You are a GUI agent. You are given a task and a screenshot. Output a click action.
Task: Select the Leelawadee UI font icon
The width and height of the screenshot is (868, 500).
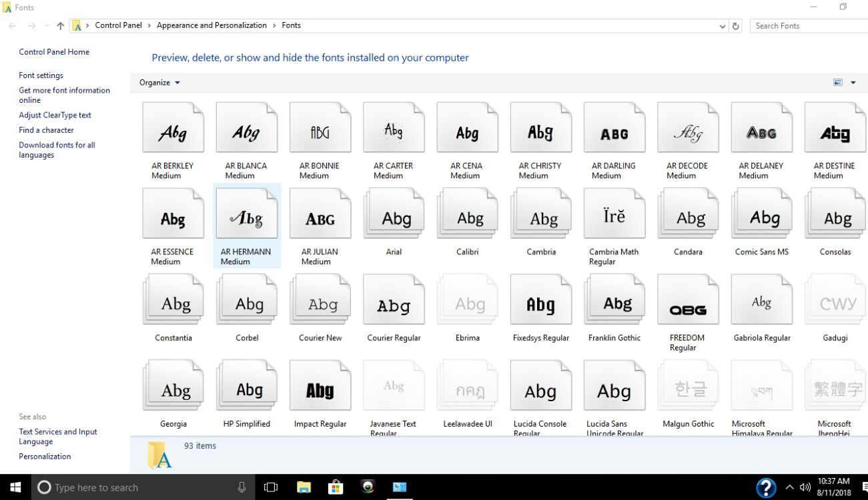pyautogui.click(x=468, y=386)
